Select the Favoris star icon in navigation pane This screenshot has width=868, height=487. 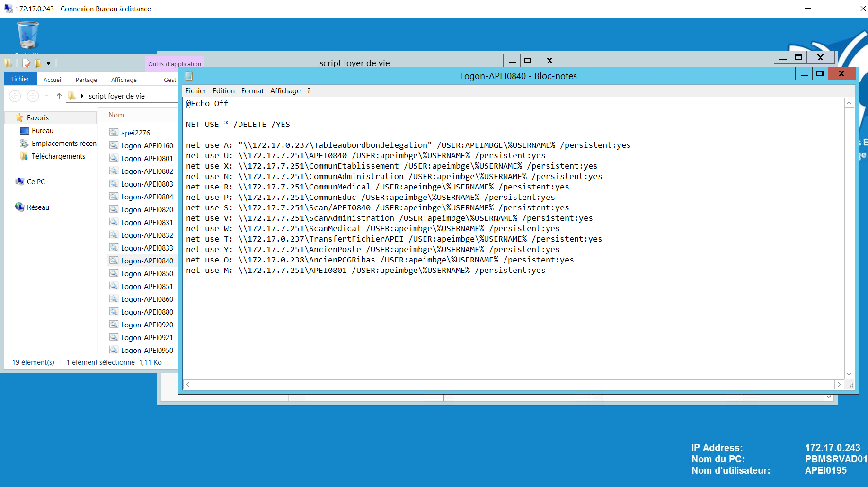point(19,117)
